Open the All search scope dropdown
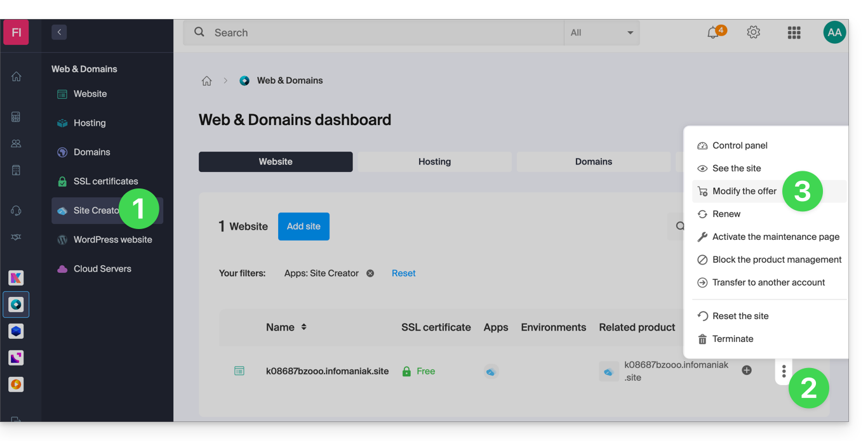The image size is (868, 441). pos(601,32)
